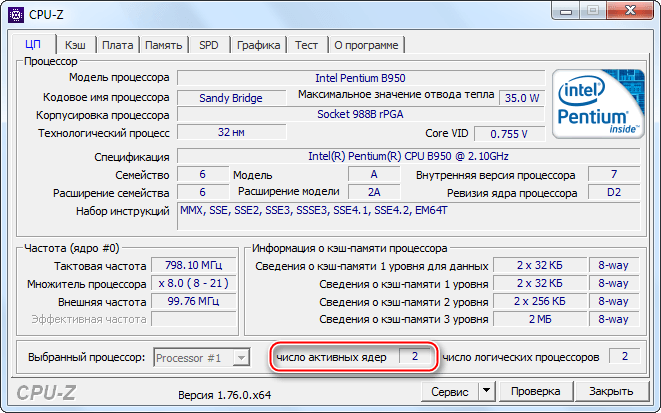
Task: Click the Версия 1.76.0.x64 text
Action: click(x=224, y=395)
